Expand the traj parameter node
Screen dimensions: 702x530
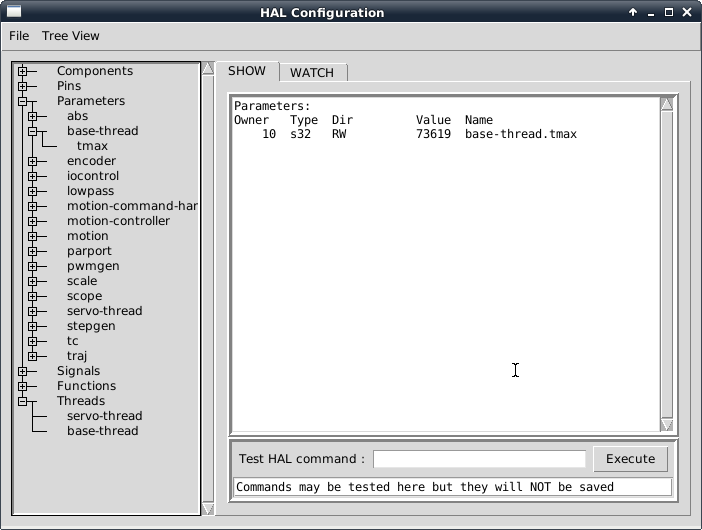click(32, 356)
